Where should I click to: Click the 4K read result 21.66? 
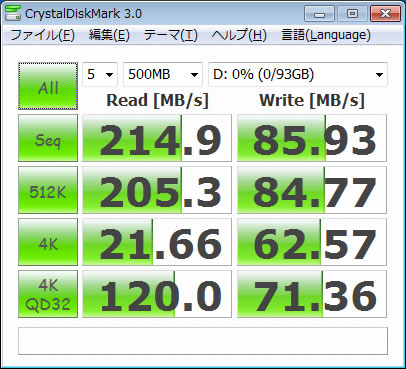pos(157,242)
